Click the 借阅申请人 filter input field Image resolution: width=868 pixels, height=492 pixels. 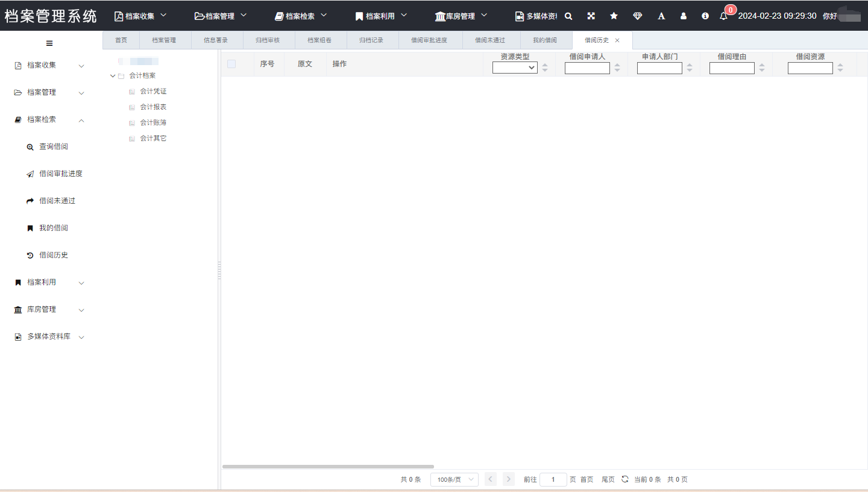587,68
